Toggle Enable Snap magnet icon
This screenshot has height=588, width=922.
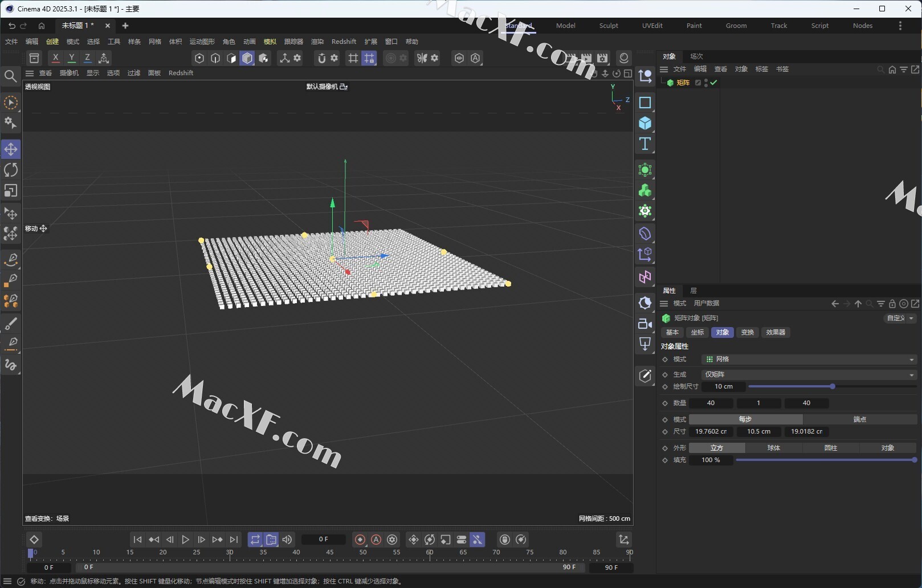tap(322, 58)
